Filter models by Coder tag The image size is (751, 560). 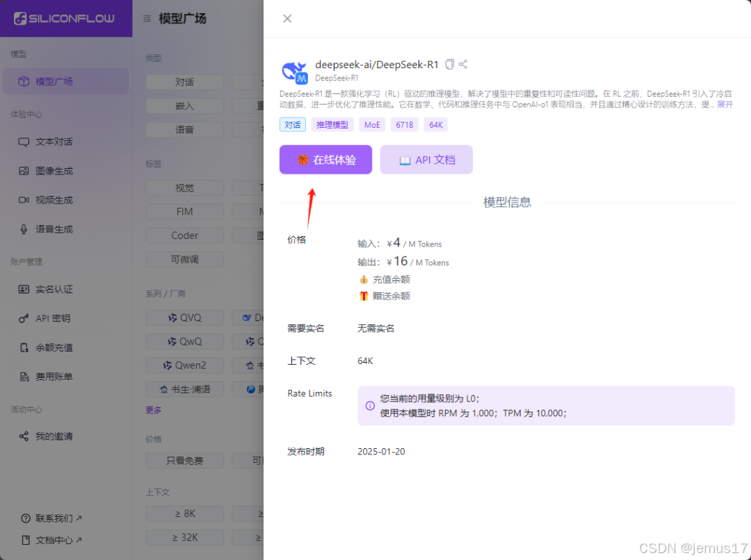coord(184,236)
